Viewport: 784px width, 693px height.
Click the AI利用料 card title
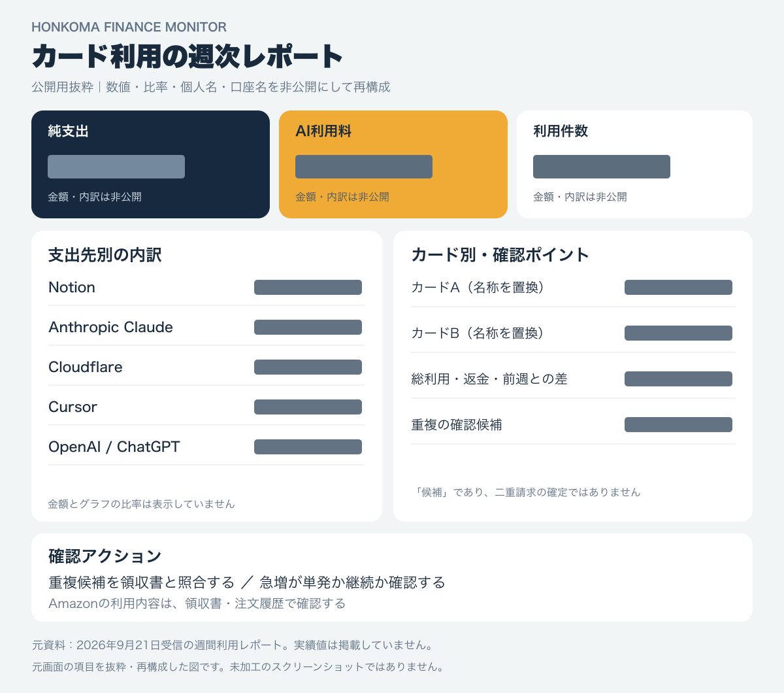[x=323, y=131]
